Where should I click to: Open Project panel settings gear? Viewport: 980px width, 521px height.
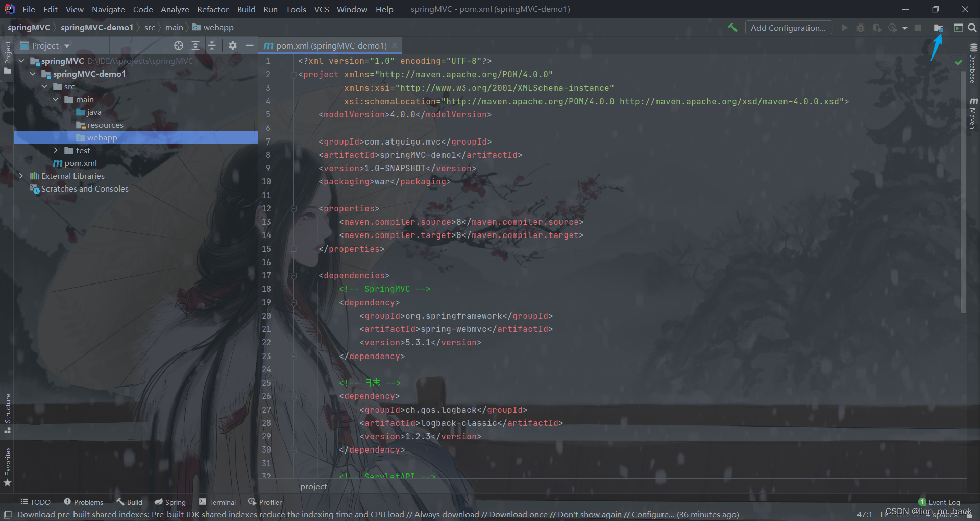[x=233, y=45]
